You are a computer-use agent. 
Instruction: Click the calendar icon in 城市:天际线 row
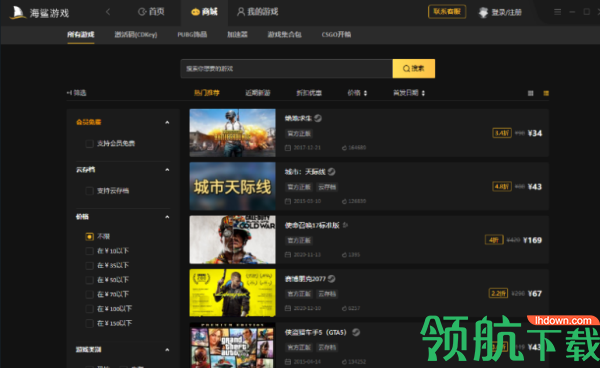tap(288, 201)
